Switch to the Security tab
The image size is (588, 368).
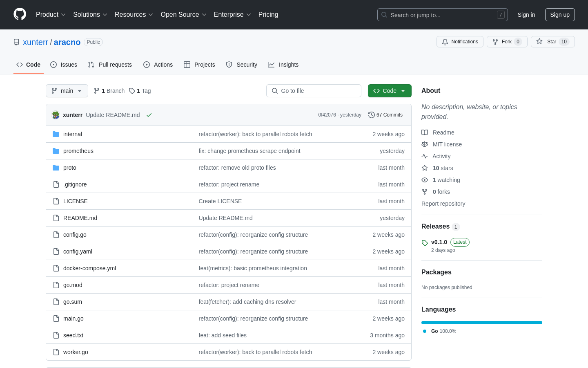[242, 65]
